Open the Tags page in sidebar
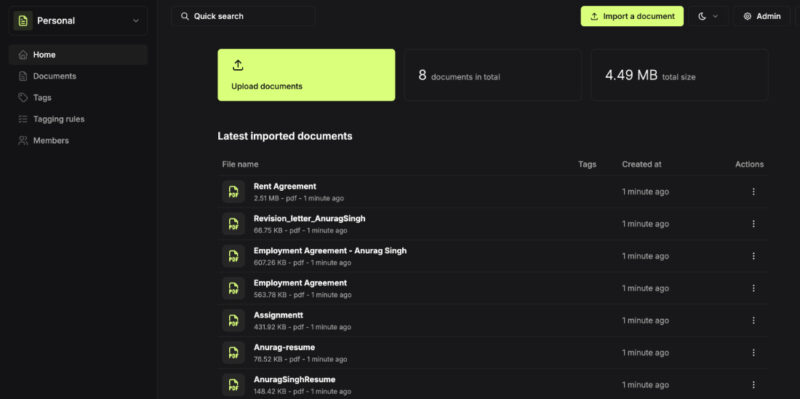Screen dimensions: 800x399 pyautogui.click(x=78, y=97)
